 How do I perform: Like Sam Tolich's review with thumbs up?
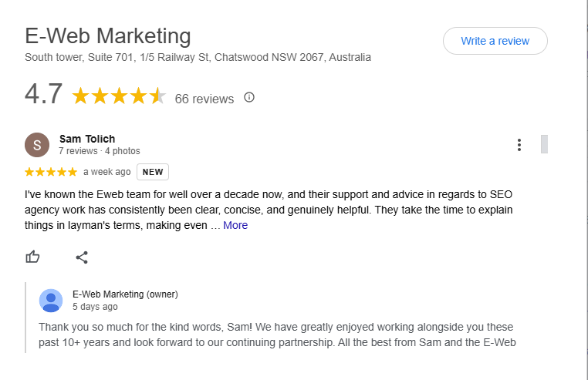[x=32, y=257]
